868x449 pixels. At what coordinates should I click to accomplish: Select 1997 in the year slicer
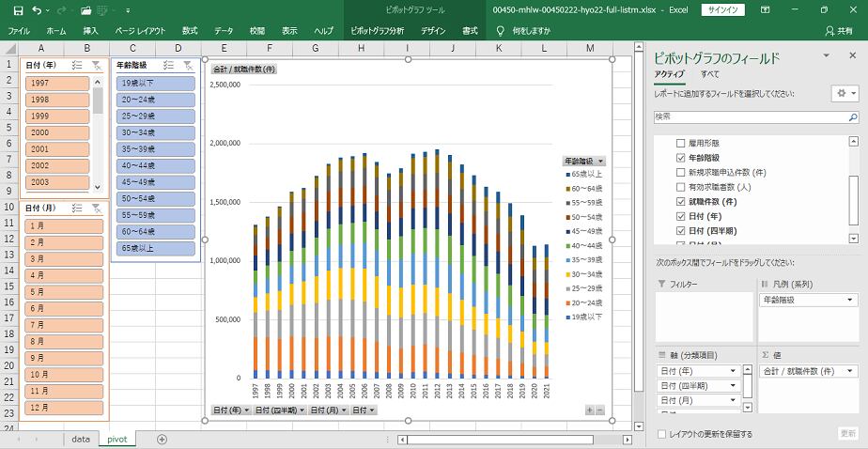[x=56, y=83]
